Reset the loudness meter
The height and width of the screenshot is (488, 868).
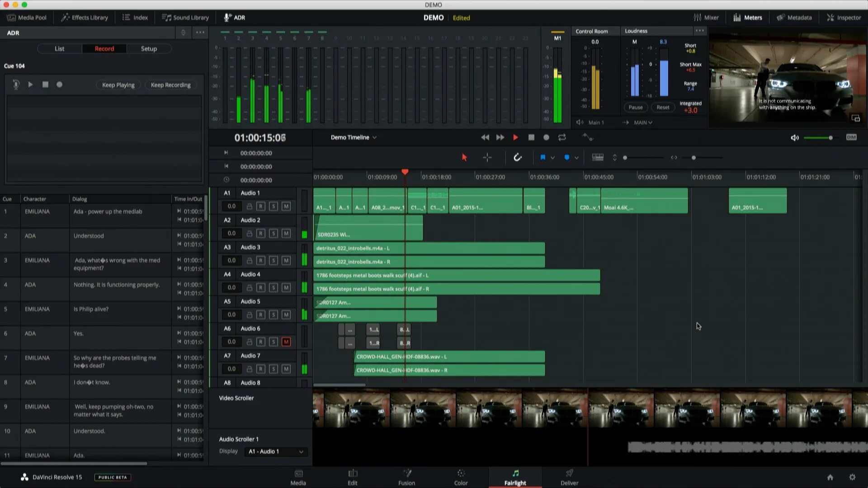(663, 107)
